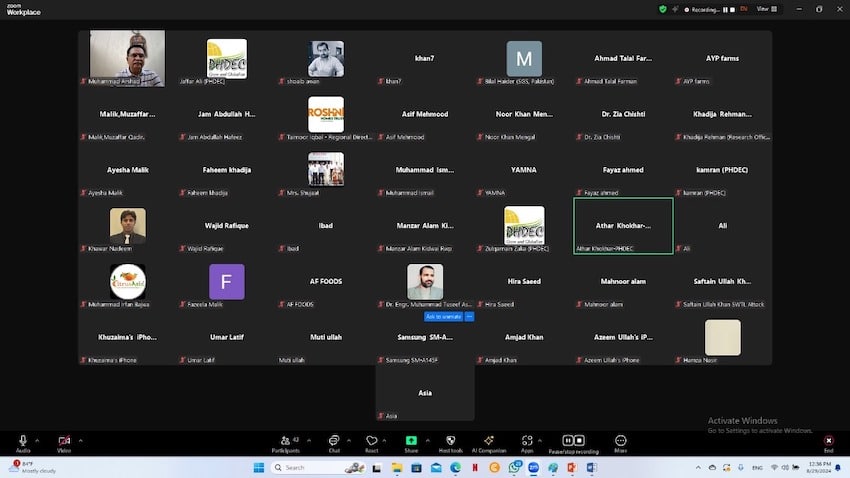The image size is (850, 478).
Task: Toggle the Video camera on or off
Action: (64, 441)
